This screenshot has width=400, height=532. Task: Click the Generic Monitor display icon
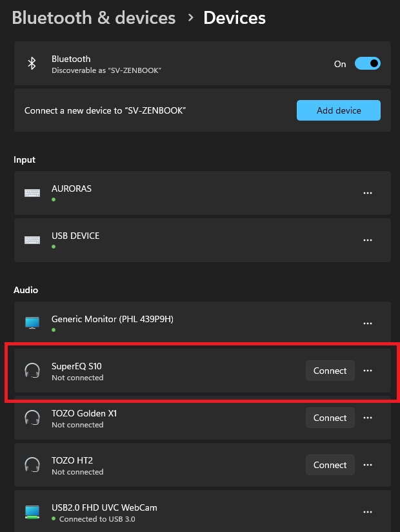32,323
